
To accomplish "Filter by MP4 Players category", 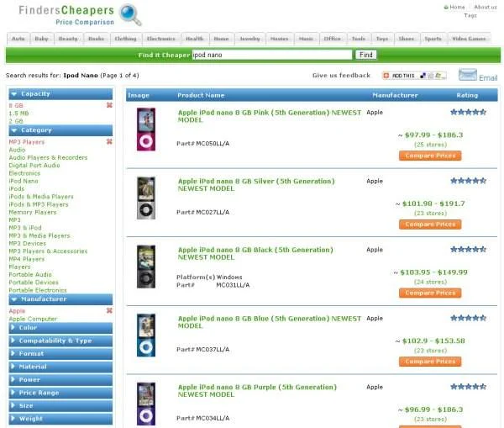I will pos(27,259).
